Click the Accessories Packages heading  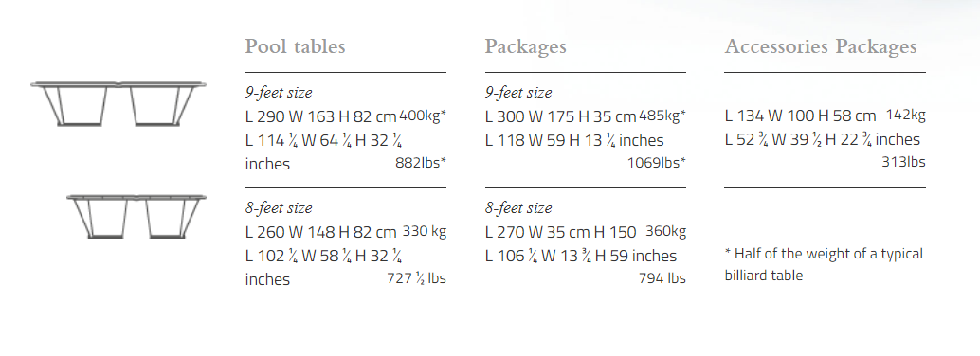(x=821, y=46)
